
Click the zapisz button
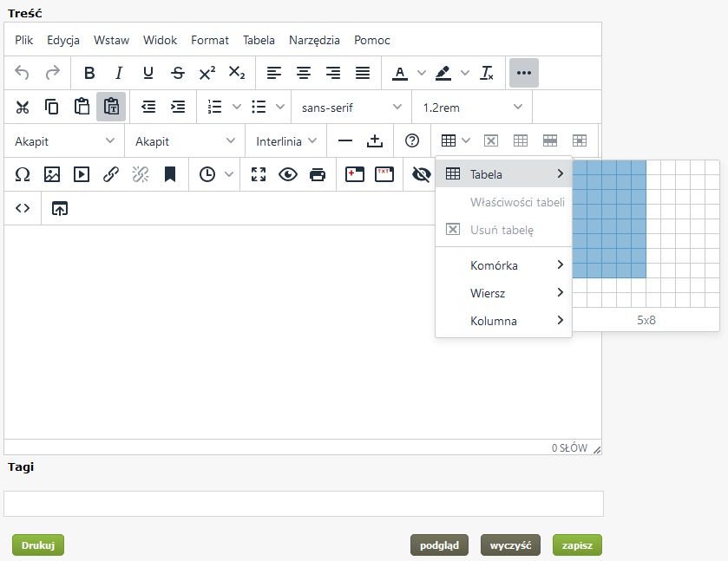(577, 545)
